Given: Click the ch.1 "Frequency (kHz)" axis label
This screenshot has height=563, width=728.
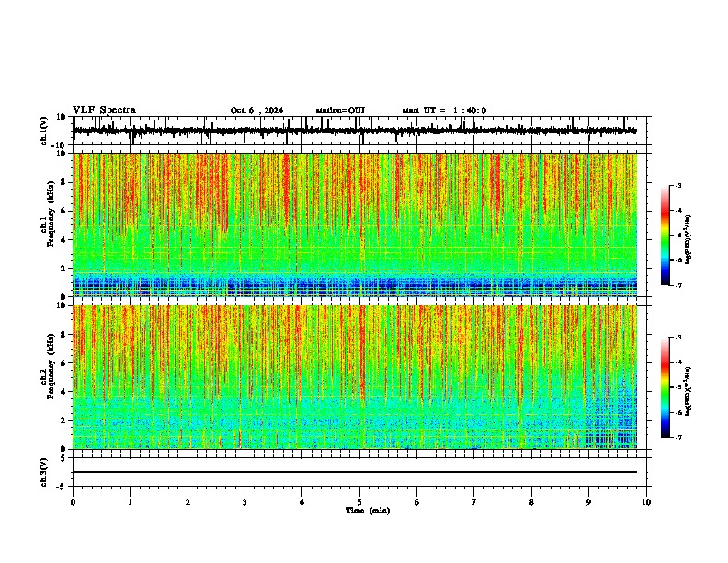Looking at the screenshot, I should [x=51, y=213].
